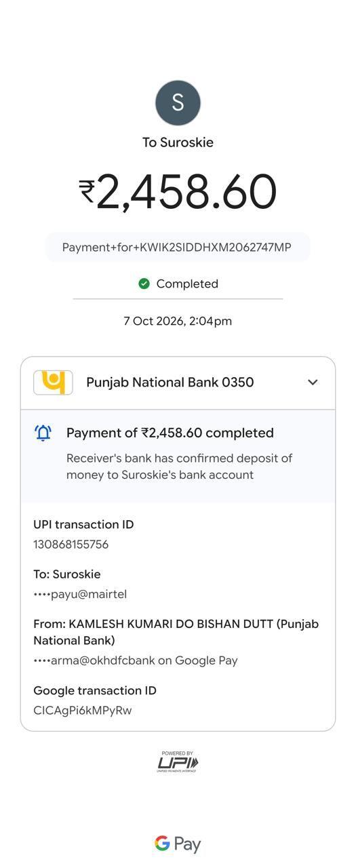Tap the To Suroskie recipient name

(x=178, y=142)
